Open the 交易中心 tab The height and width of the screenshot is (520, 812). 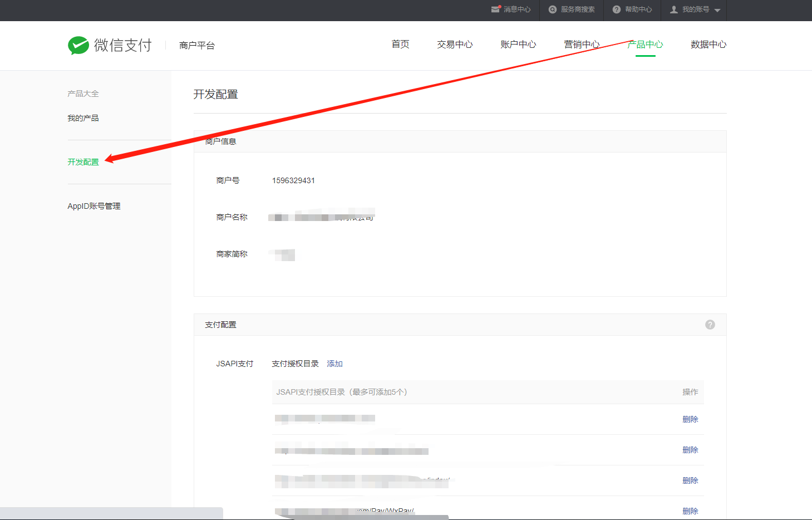point(455,45)
